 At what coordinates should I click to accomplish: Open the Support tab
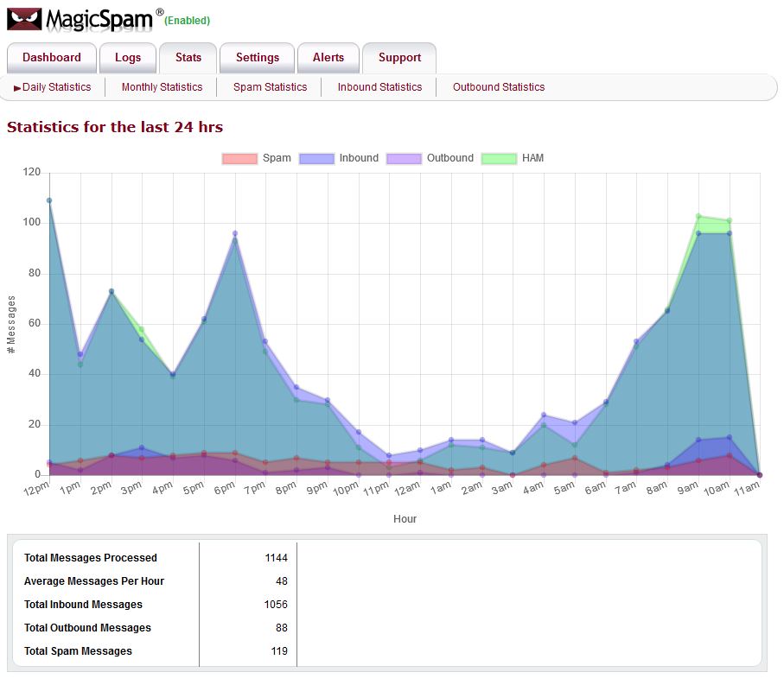pos(399,58)
